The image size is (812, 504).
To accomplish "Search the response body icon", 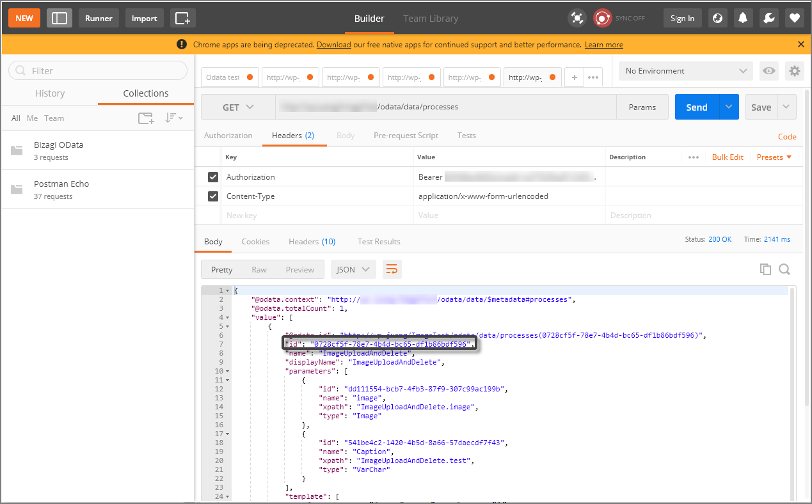I will (784, 269).
